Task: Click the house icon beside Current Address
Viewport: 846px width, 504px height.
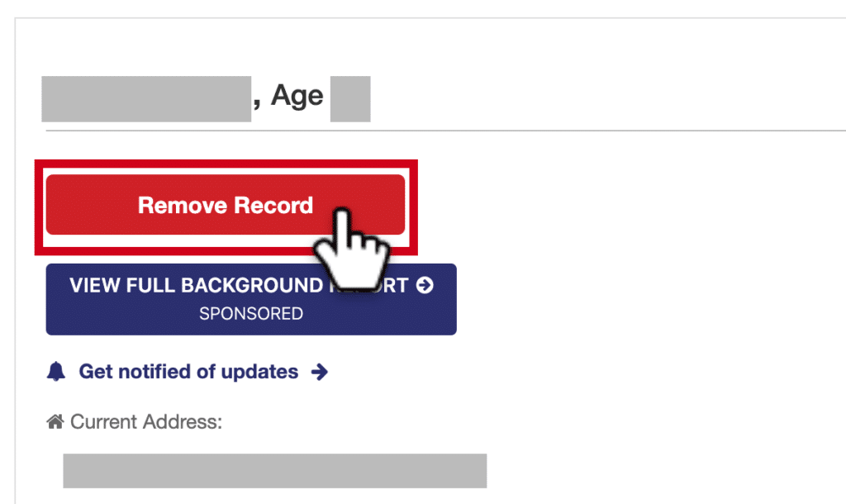Action: tap(55, 421)
